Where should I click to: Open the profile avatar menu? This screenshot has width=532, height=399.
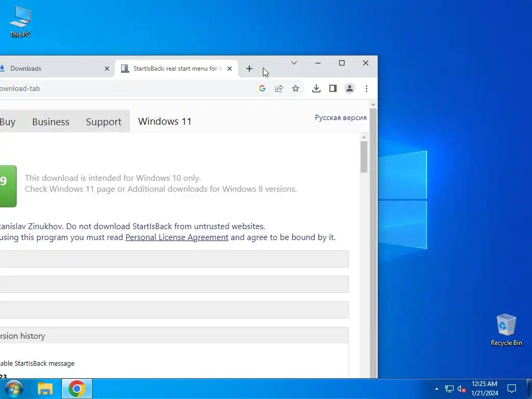pyautogui.click(x=350, y=88)
